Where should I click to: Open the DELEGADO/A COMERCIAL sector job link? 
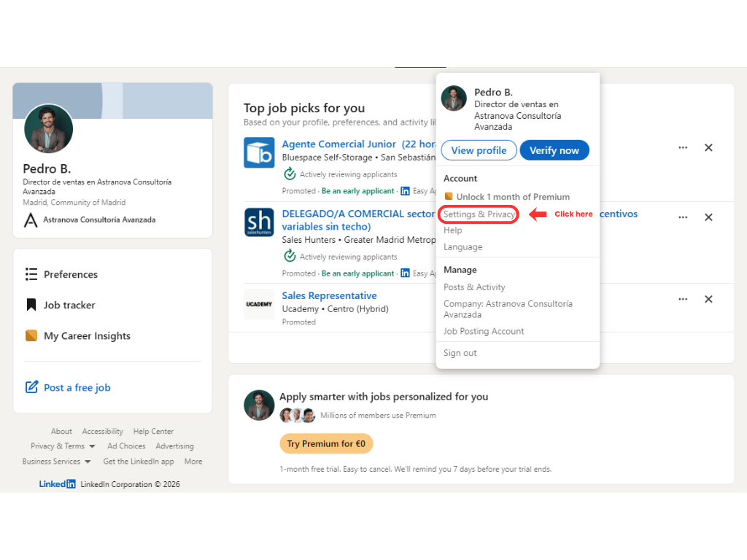(x=358, y=220)
